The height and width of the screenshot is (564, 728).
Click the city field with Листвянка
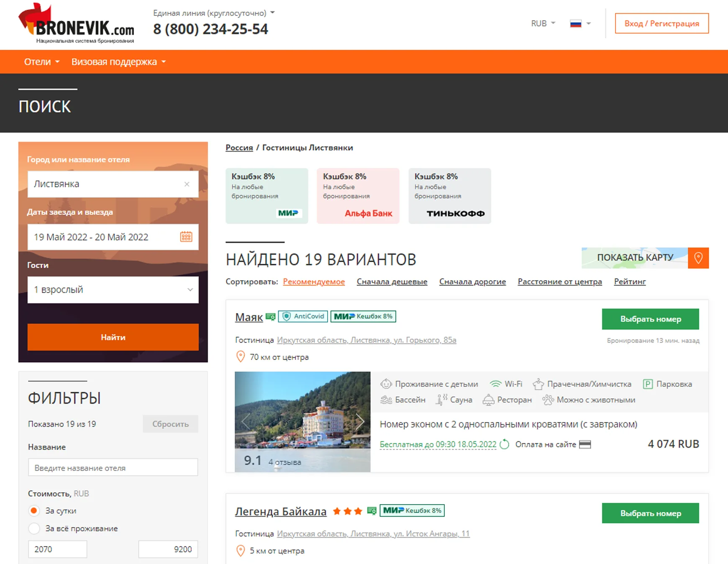pyautogui.click(x=113, y=184)
